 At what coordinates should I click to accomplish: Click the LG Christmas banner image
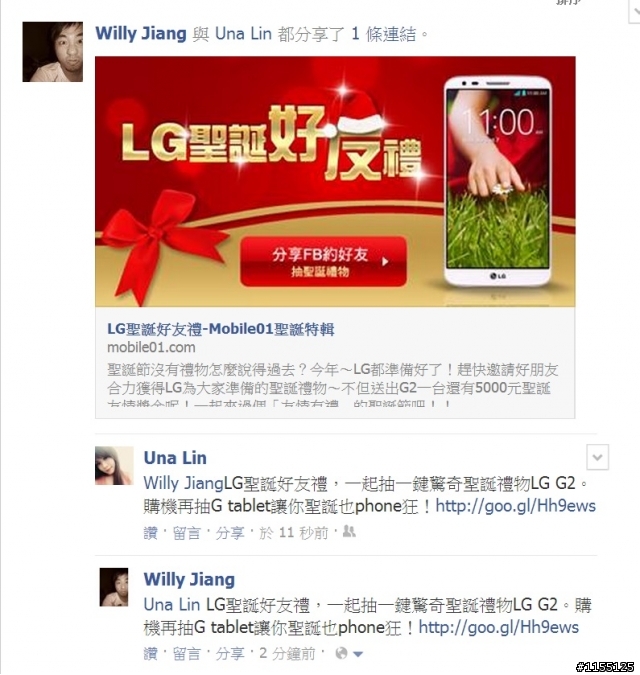pos(335,182)
